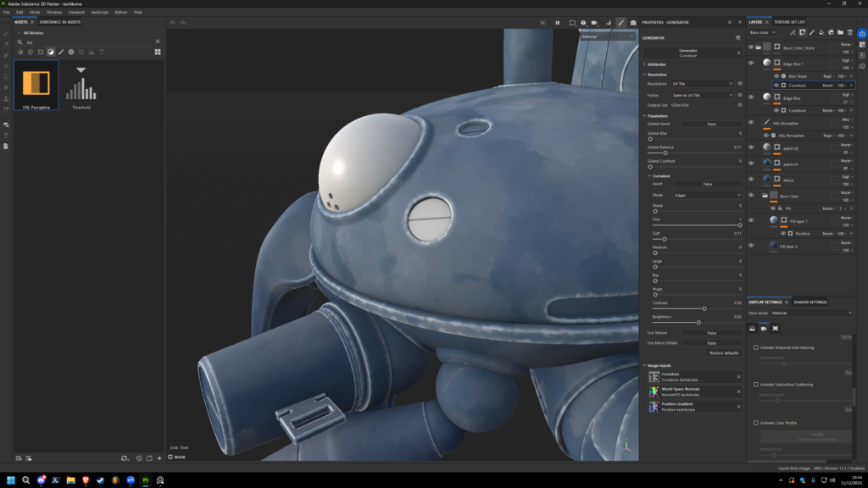The width and height of the screenshot is (868, 488).
Task: Enable Activate Subsurface Scattering checkbox
Action: [x=756, y=385]
